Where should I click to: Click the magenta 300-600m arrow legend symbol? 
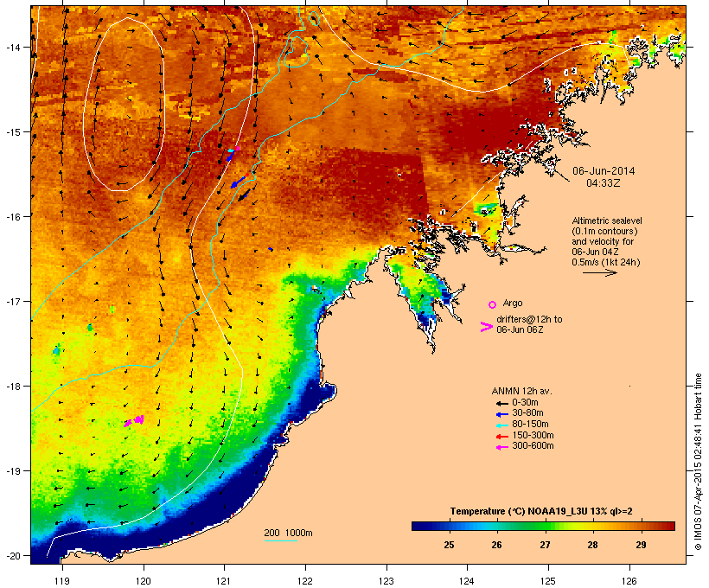tap(501, 447)
